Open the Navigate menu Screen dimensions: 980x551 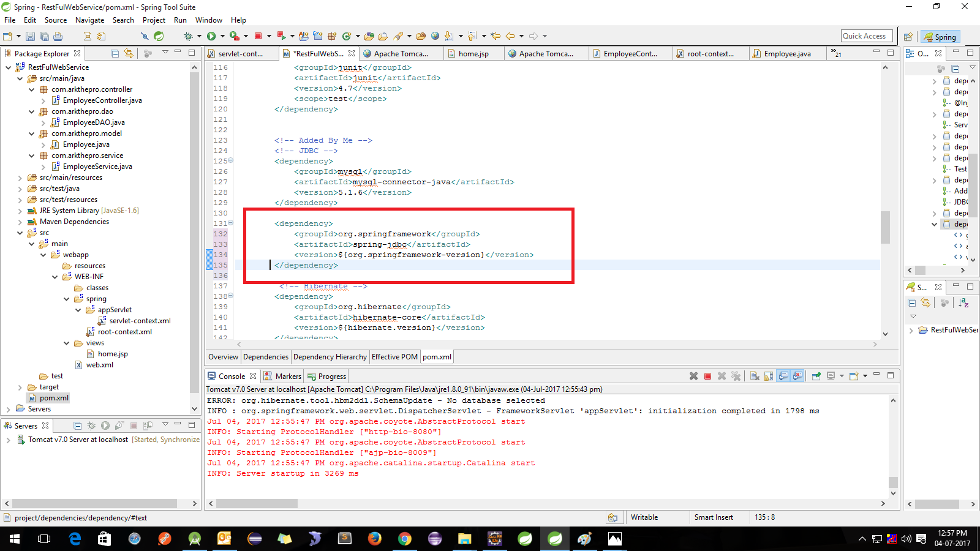(x=89, y=20)
